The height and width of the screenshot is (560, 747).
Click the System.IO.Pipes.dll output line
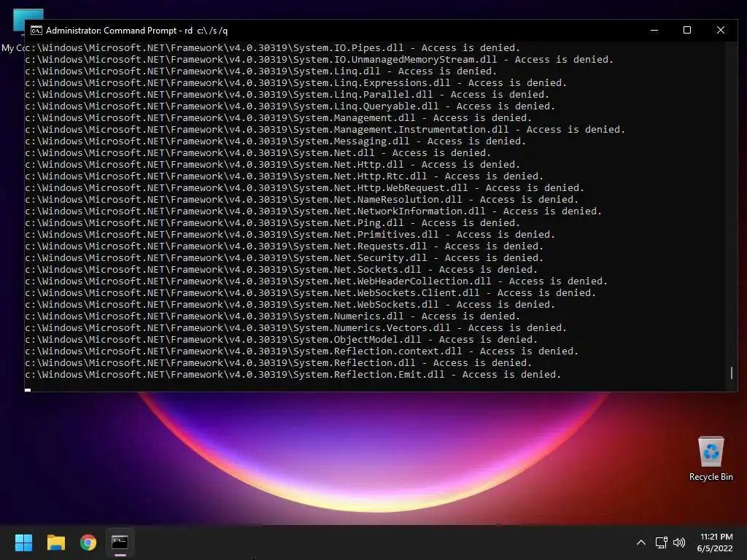click(273, 47)
